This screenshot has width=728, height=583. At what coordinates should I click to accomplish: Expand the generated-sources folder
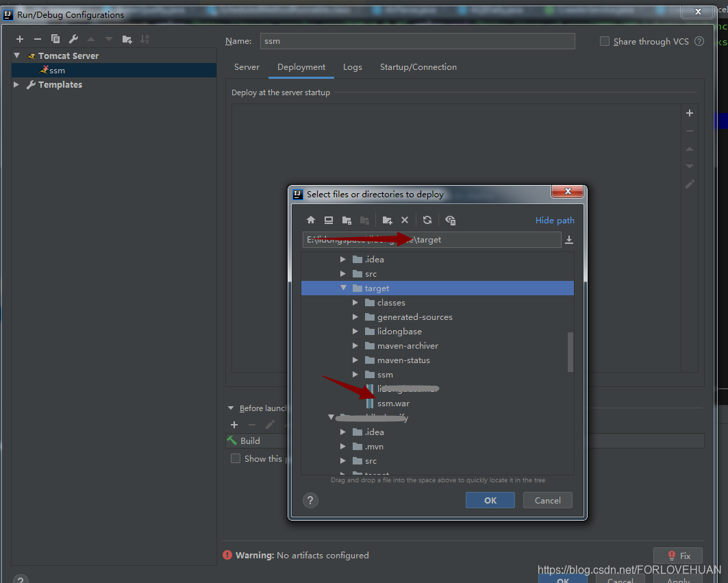[x=355, y=317]
